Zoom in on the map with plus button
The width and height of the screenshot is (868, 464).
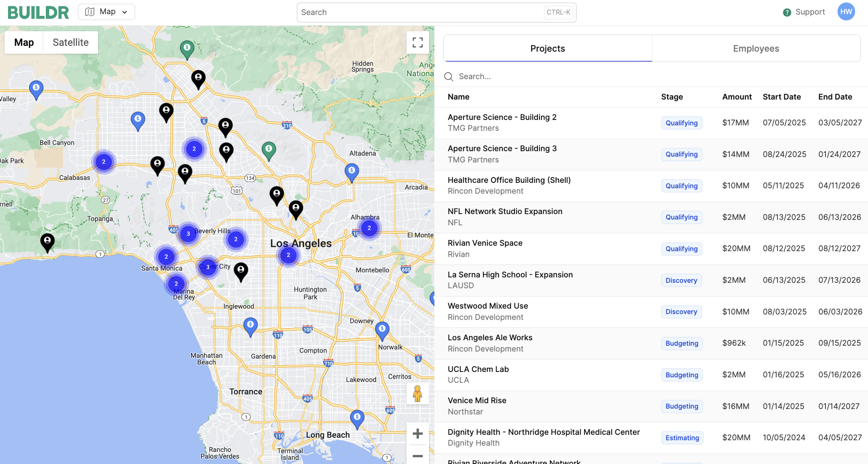[417, 434]
